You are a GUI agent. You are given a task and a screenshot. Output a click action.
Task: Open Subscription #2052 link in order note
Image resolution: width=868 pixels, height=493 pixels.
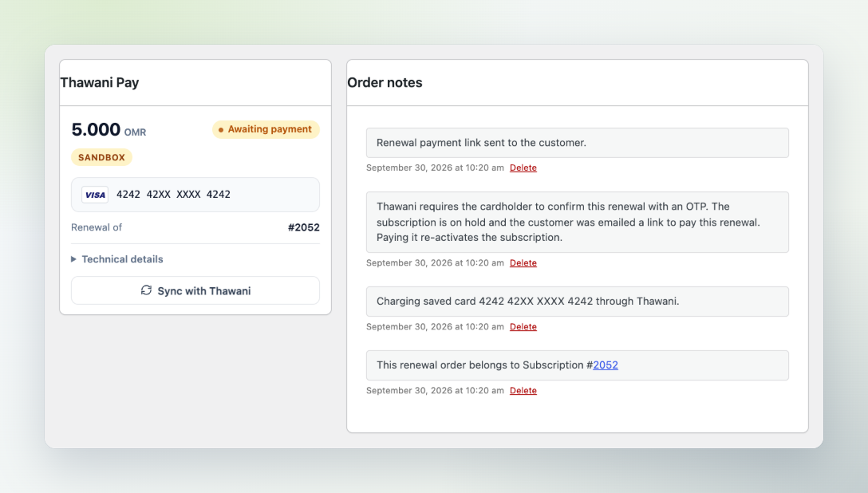[x=605, y=365]
